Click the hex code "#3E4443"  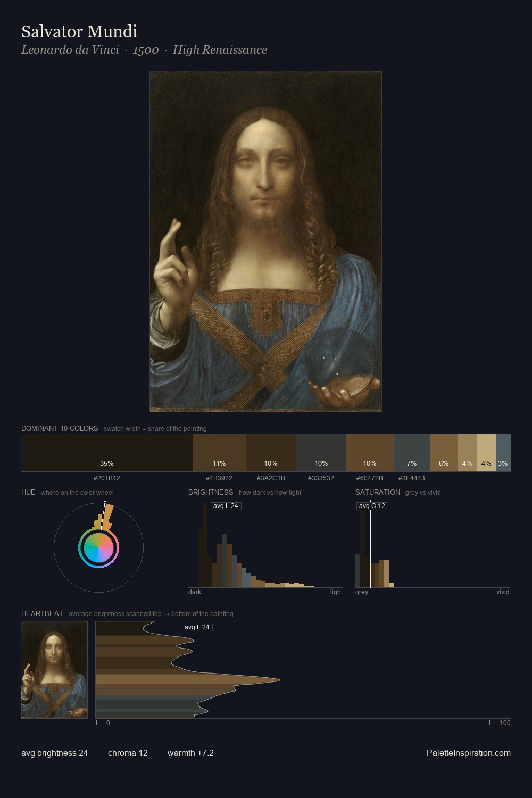[x=412, y=478]
